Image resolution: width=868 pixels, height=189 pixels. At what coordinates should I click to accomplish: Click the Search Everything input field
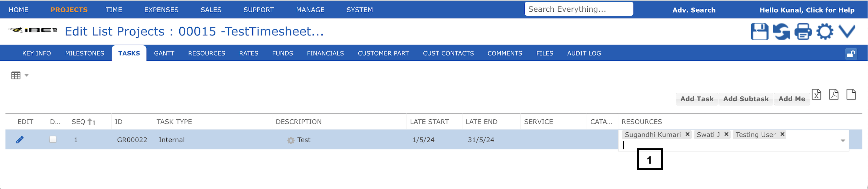578,10
